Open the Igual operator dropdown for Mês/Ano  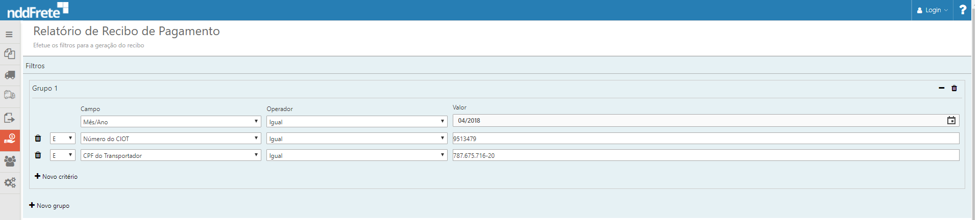point(357,122)
